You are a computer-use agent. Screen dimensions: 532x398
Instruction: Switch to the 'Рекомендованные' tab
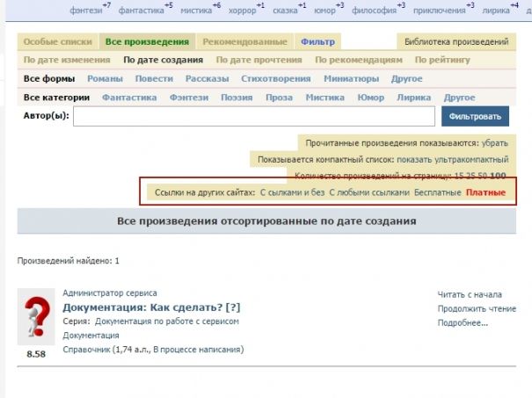point(244,42)
